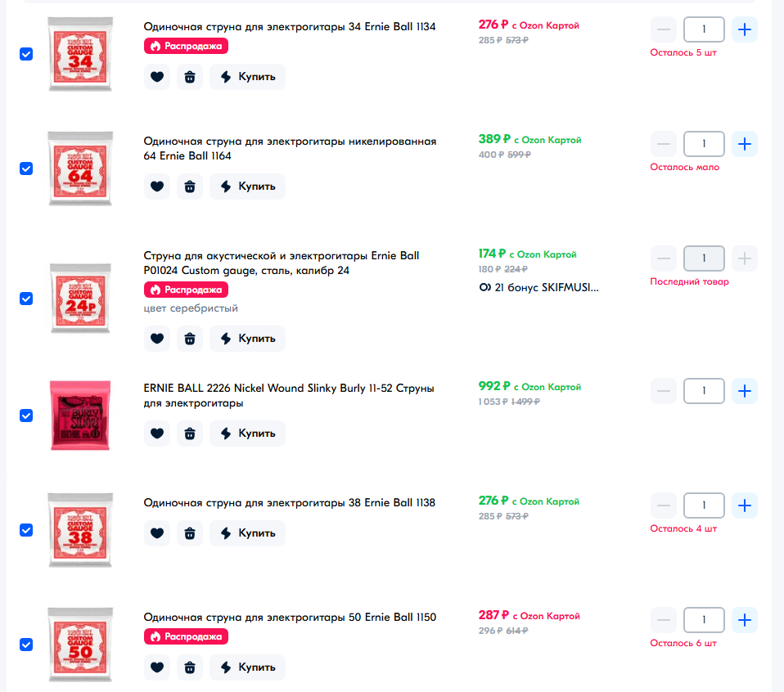Open product title for Ernie Ball 1150

point(290,618)
